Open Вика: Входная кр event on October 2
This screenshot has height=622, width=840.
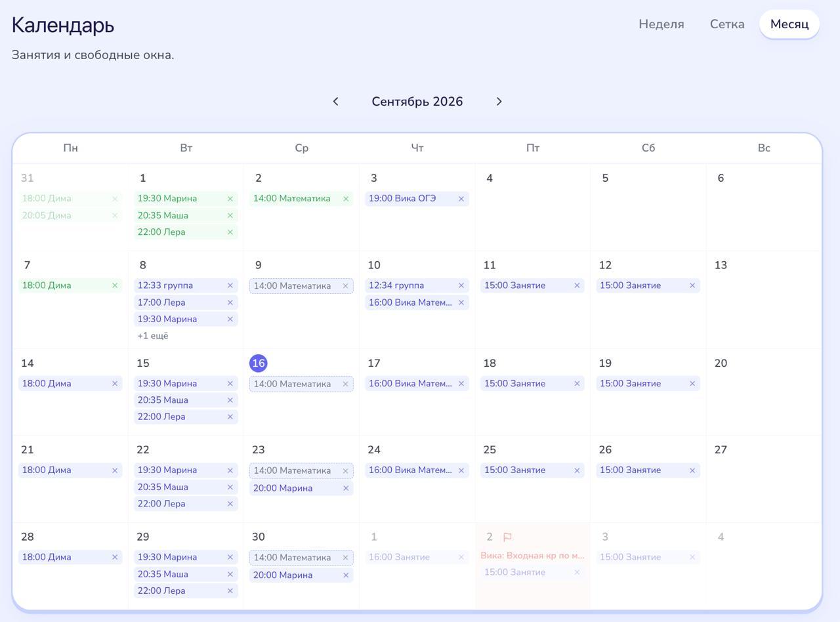(532, 556)
